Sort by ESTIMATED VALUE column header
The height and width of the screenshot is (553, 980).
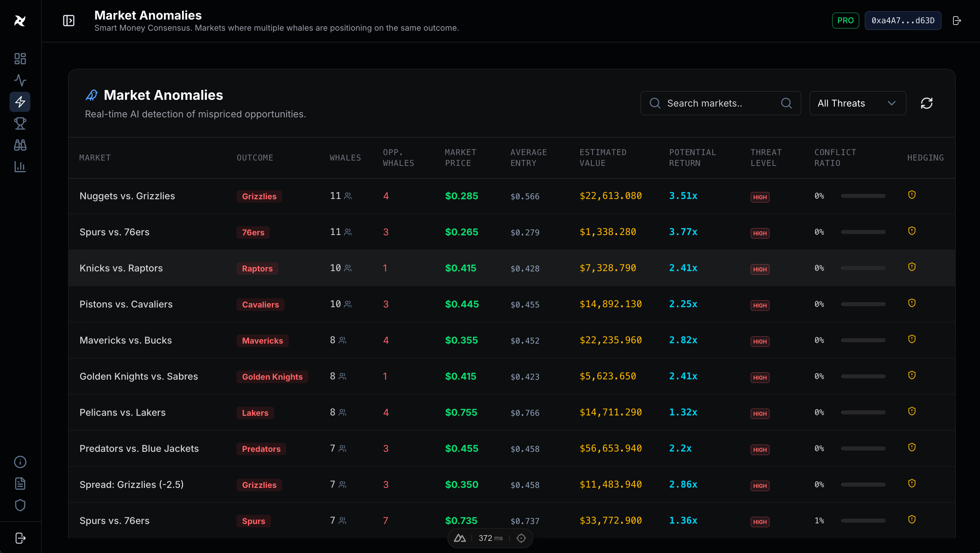click(603, 157)
